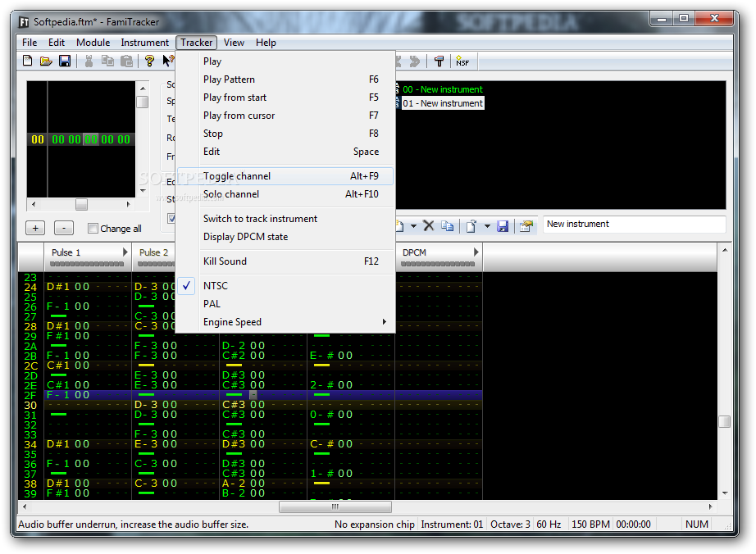Clone instrument with the duplicate pages icon

(448, 225)
